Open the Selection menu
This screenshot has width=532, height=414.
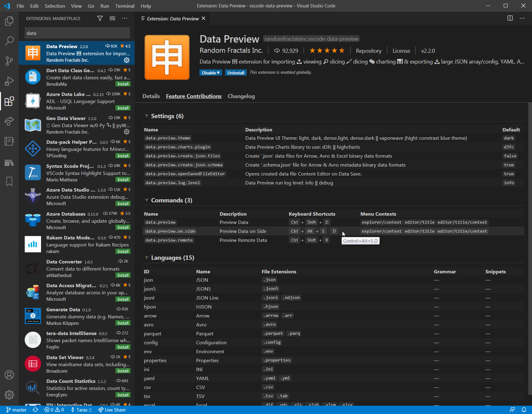[55, 6]
